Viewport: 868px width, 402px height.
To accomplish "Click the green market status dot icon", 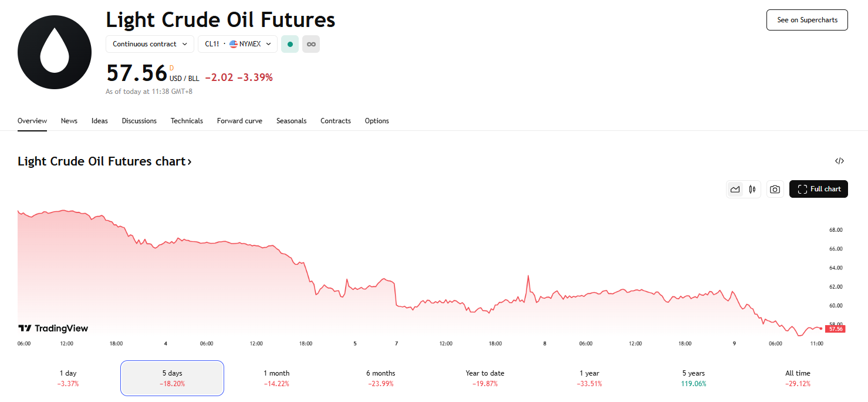I will pyautogui.click(x=290, y=44).
